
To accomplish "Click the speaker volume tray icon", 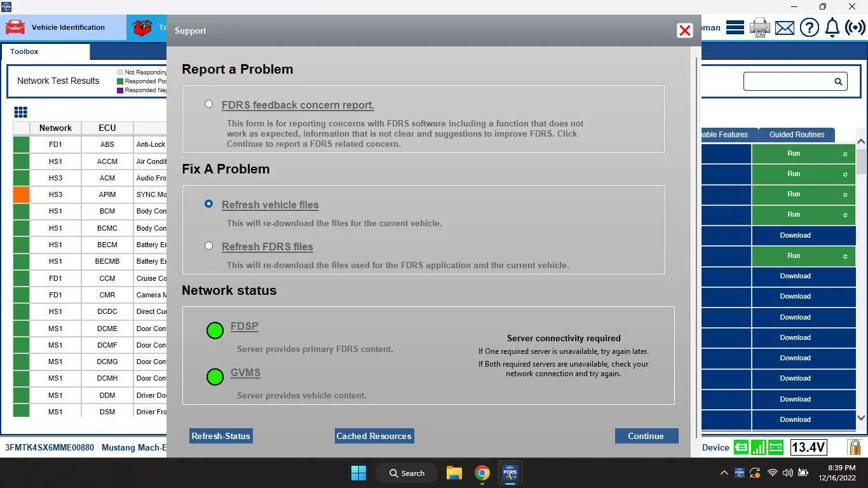I will tap(787, 473).
